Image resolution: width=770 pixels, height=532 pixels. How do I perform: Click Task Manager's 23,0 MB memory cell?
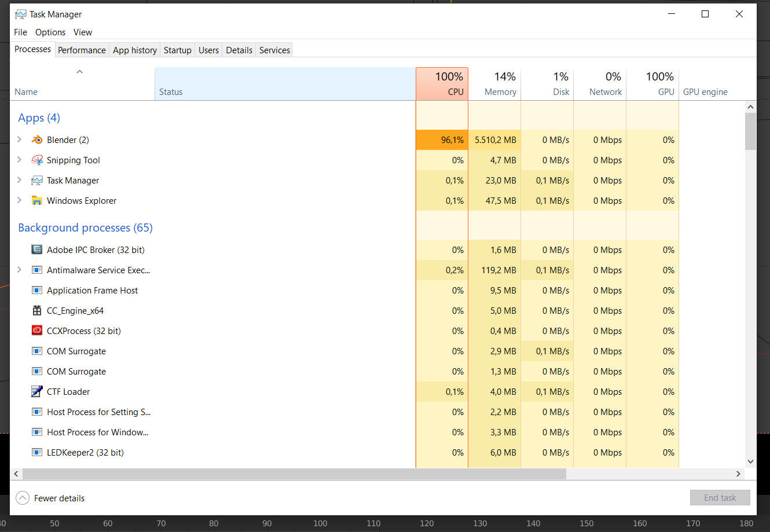[x=494, y=181]
